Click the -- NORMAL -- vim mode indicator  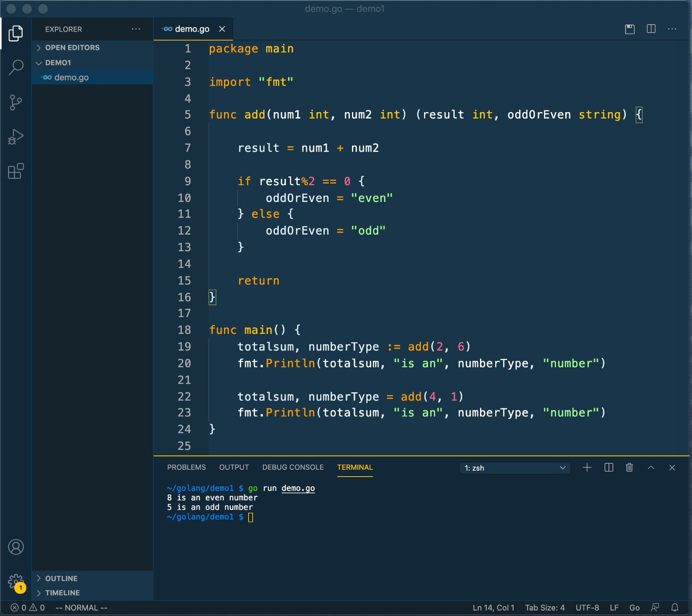click(82, 608)
